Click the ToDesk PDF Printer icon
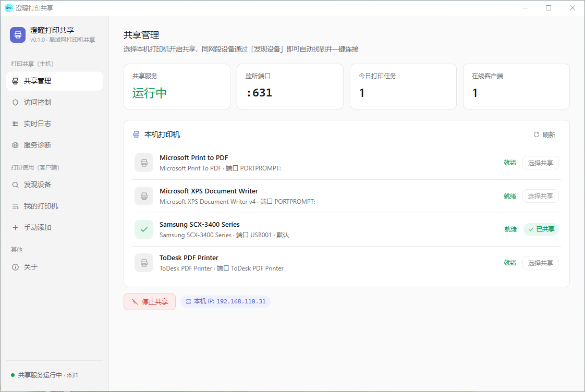Viewport: 585px width, 392px height. tap(144, 263)
